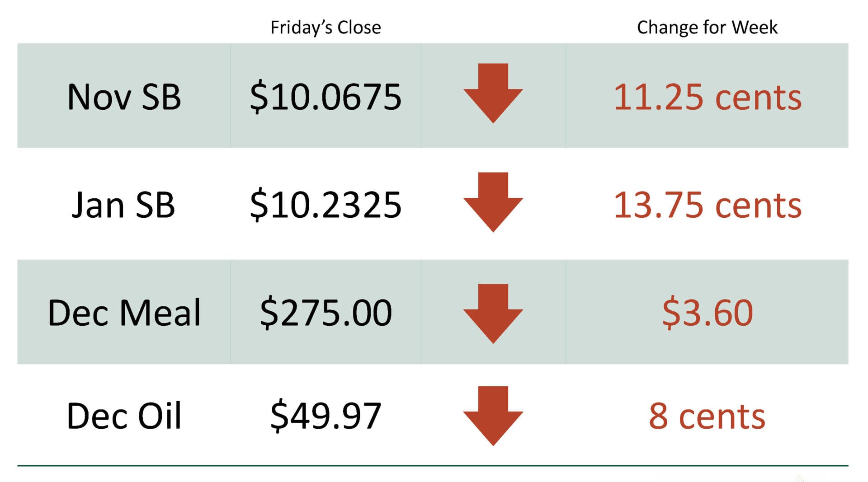The width and height of the screenshot is (868, 482).
Task: Click the red down arrow for Nov SB
Action: 493,93
